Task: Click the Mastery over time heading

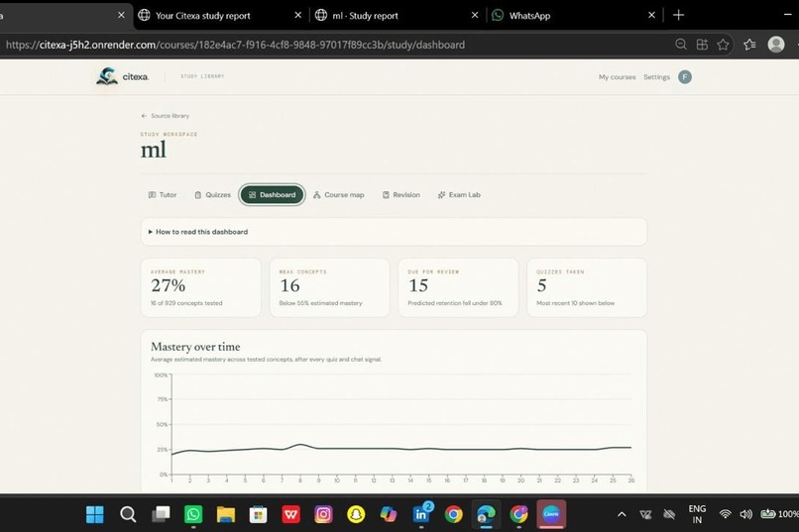Action: [195, 347]
